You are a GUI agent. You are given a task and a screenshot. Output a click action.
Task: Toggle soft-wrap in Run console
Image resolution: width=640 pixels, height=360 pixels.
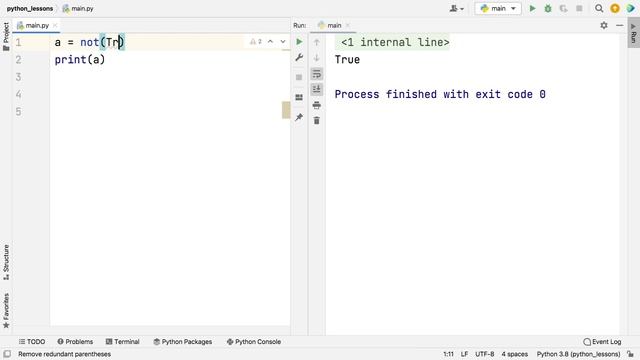pos(316,73)
